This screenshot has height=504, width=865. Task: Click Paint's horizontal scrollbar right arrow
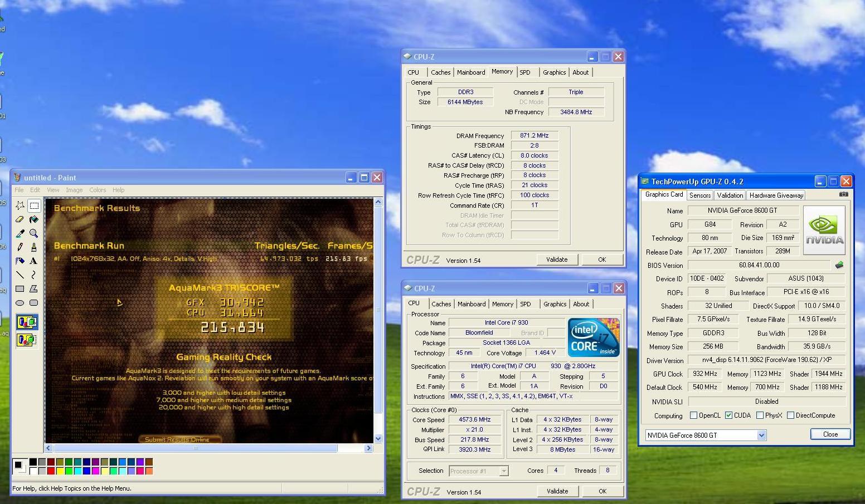coord(368,448)
